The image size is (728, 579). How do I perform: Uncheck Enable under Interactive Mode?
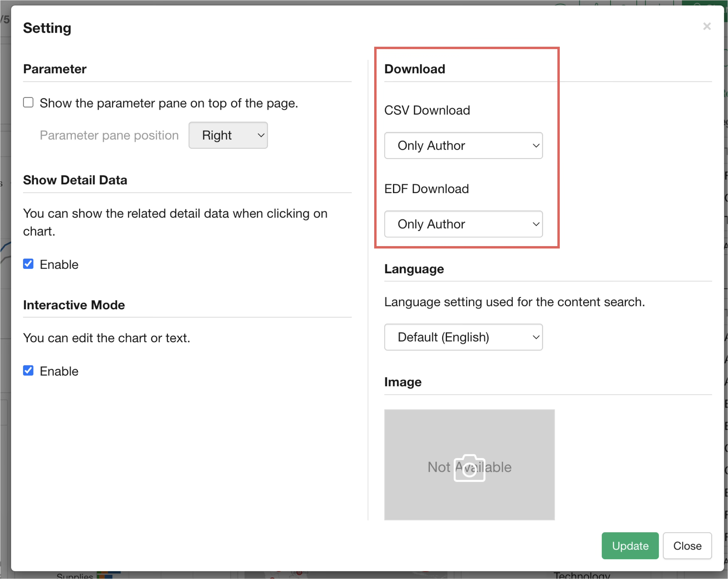[28, 371]
